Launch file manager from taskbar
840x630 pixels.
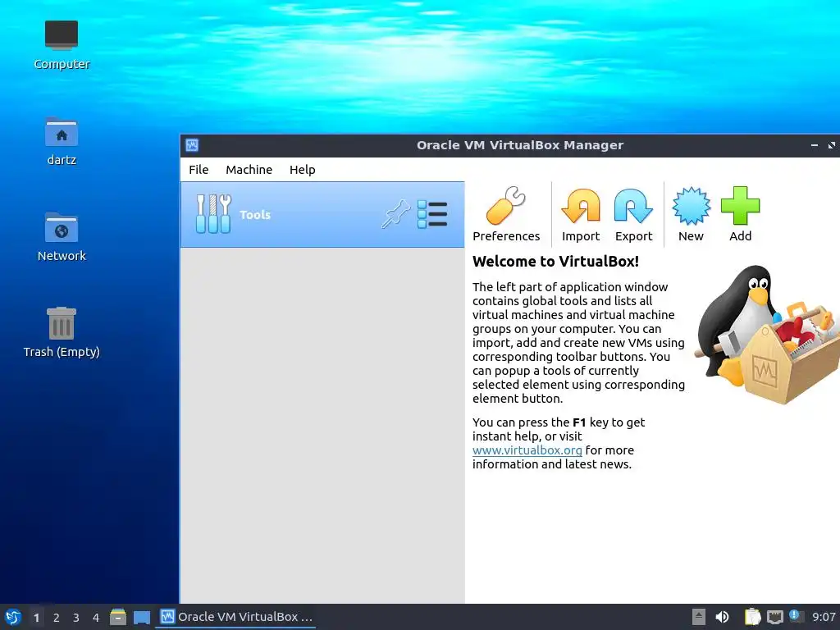(118, 617)
